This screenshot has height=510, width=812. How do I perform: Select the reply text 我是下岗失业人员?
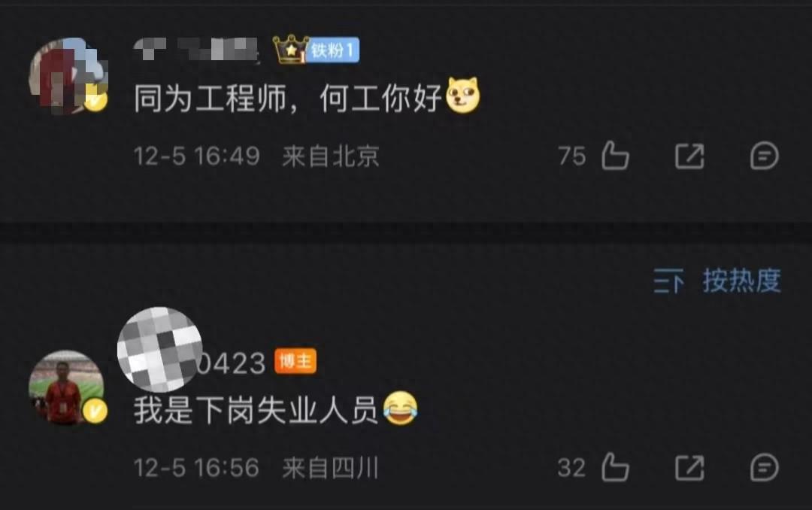256,410
